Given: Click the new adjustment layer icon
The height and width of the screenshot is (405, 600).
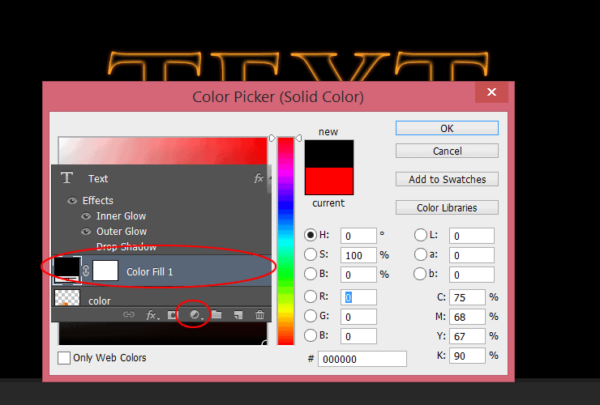Looking at the screenshot, I should pos(196,315).
